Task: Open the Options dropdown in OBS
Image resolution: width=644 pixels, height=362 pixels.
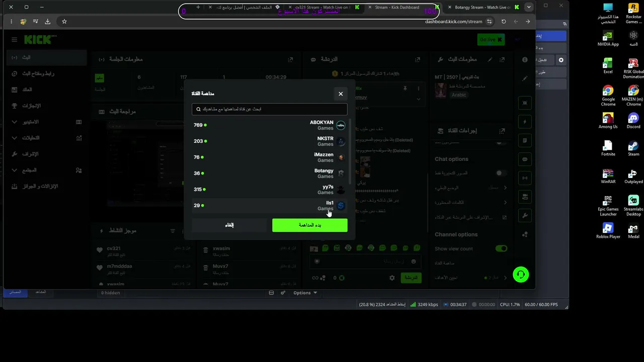Action: pyautogui.click(x=305, y=293)
